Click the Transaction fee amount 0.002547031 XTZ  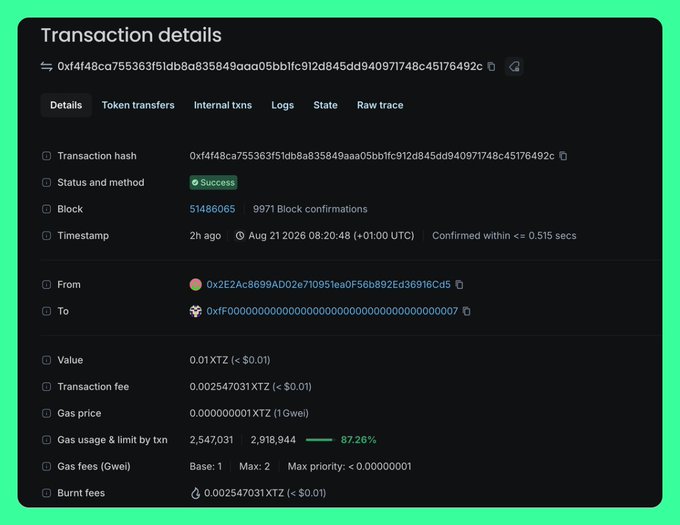point(229,387)
